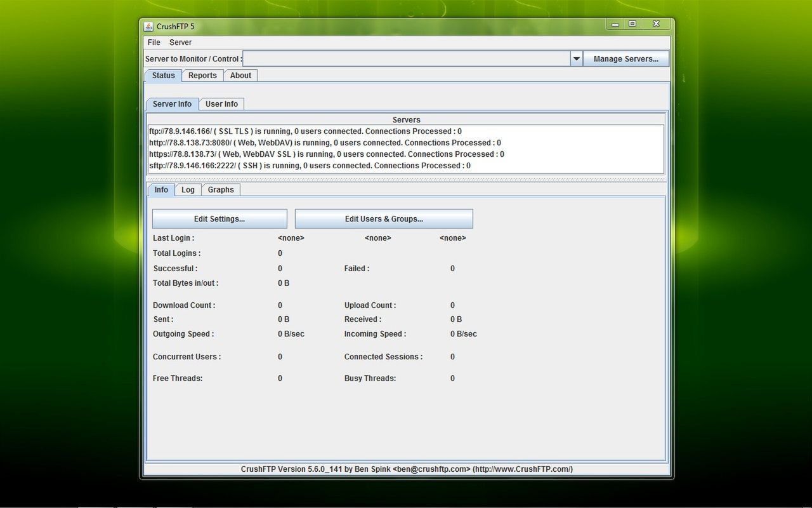Click the Download Count label

pos(184,305)
